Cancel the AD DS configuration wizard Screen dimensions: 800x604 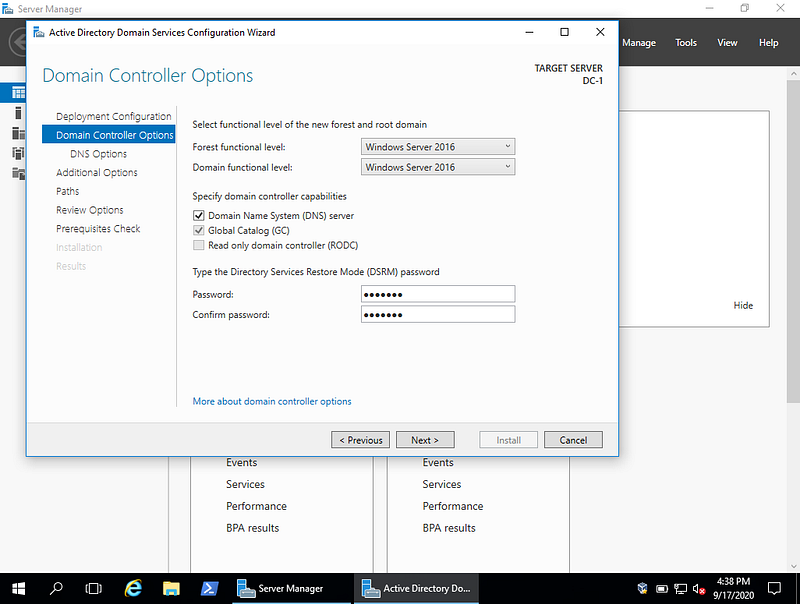click(x=573, y=440)
